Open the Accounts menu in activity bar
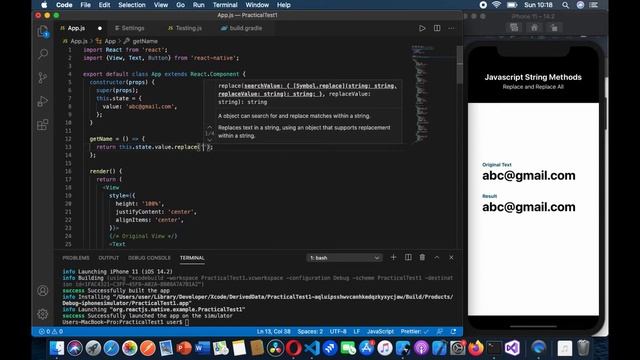This screenshot has height=360, width=640. click(42, 291)
